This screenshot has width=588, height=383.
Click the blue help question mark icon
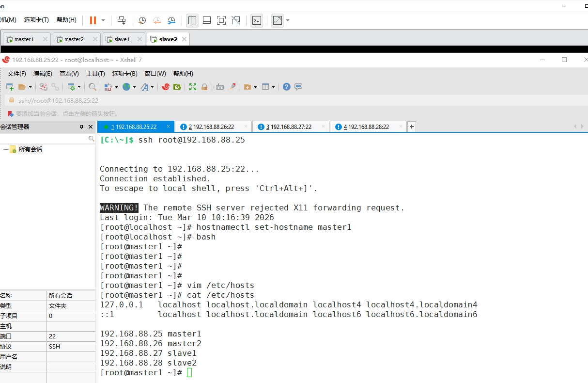(287, 87)
